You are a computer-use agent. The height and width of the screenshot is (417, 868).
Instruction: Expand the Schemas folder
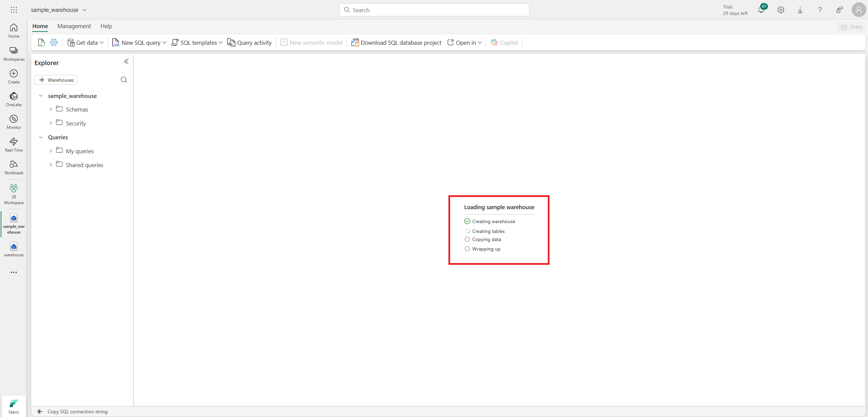click(51, 109)
